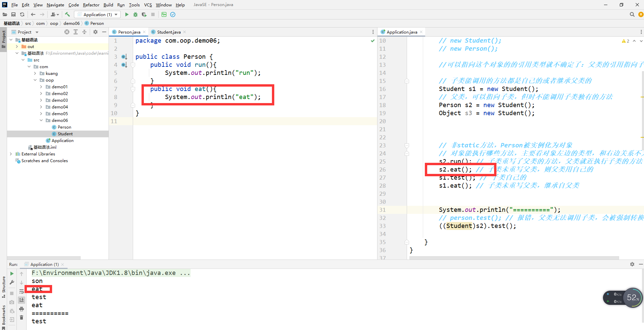
Task: Open the Navigate menu
Action: [x=55, y=5]
